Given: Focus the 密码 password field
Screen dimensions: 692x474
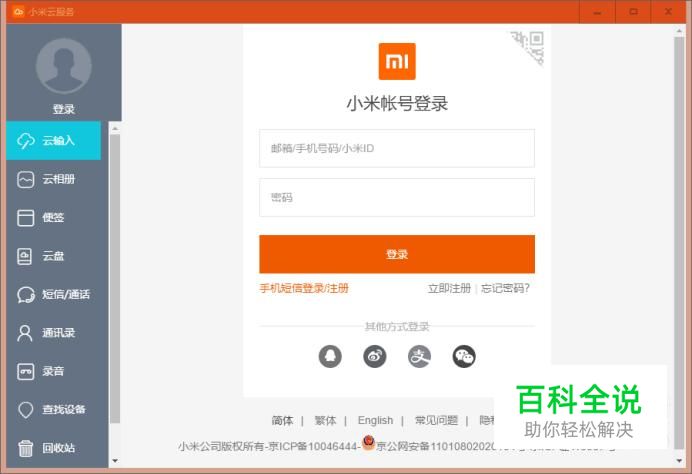Looking at the screenshot, I should 397,197.
